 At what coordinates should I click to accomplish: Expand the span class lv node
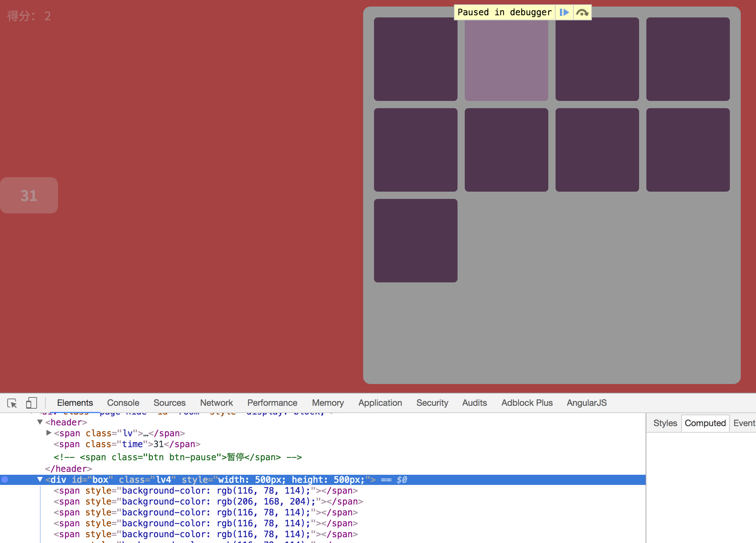pos(49,433)
